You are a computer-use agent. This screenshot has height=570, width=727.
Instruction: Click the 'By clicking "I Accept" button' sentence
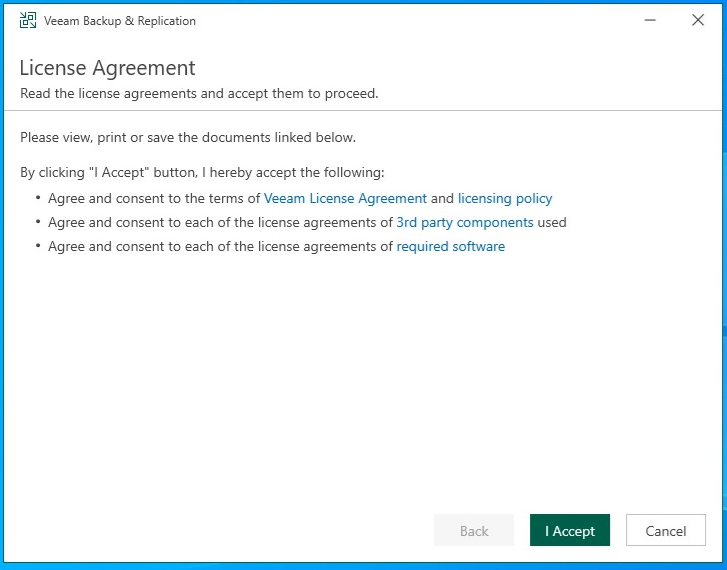coord(202,173)
